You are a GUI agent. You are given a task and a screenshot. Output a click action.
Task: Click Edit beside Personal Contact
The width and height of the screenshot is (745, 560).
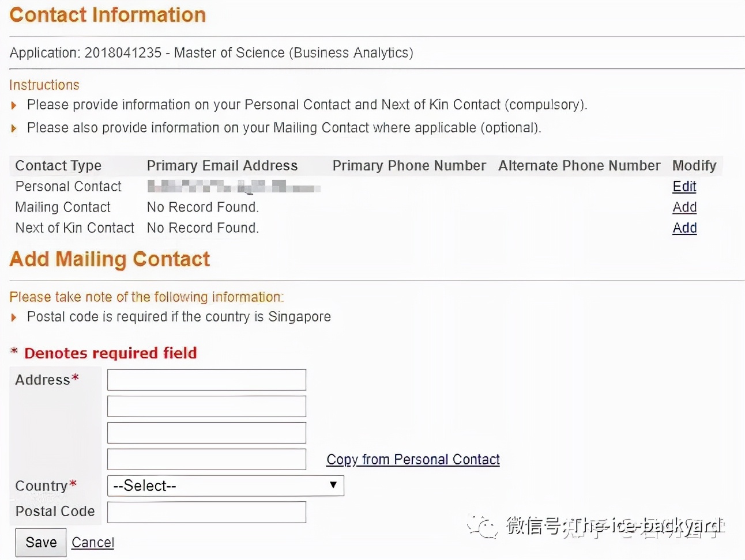pyautogui.click(x=684, y=186)
